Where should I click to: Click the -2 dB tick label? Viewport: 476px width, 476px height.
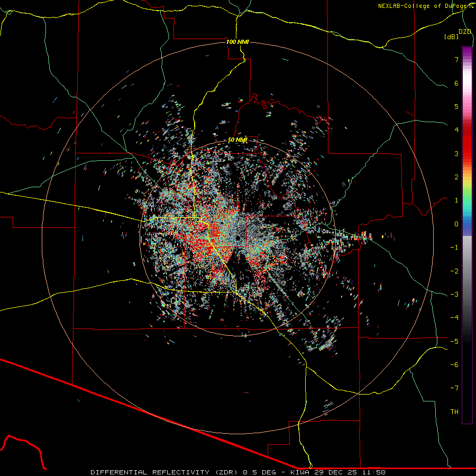(x=454, y=271)
